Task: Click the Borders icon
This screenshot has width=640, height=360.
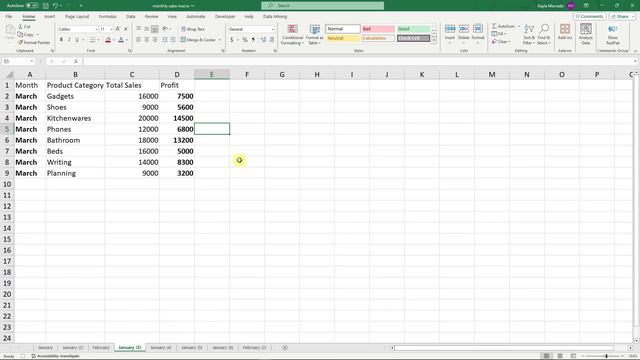Action: [93, 40]
